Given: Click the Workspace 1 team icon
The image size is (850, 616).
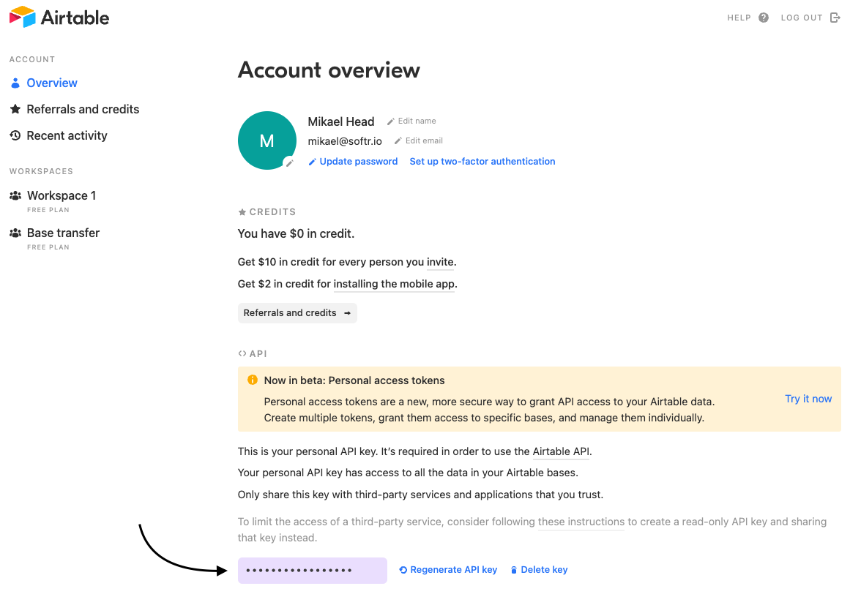Looking at the screenshot, I should coord(15,195).
